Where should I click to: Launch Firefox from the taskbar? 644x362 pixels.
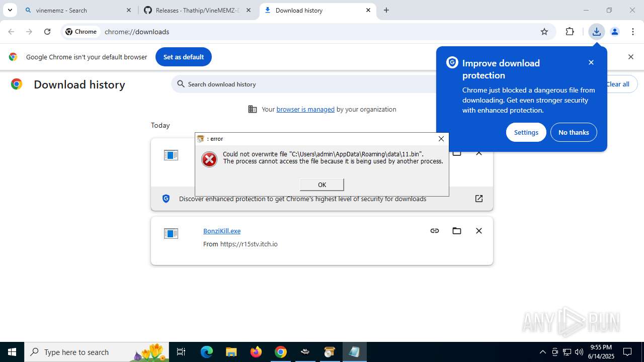click(256, 352)
